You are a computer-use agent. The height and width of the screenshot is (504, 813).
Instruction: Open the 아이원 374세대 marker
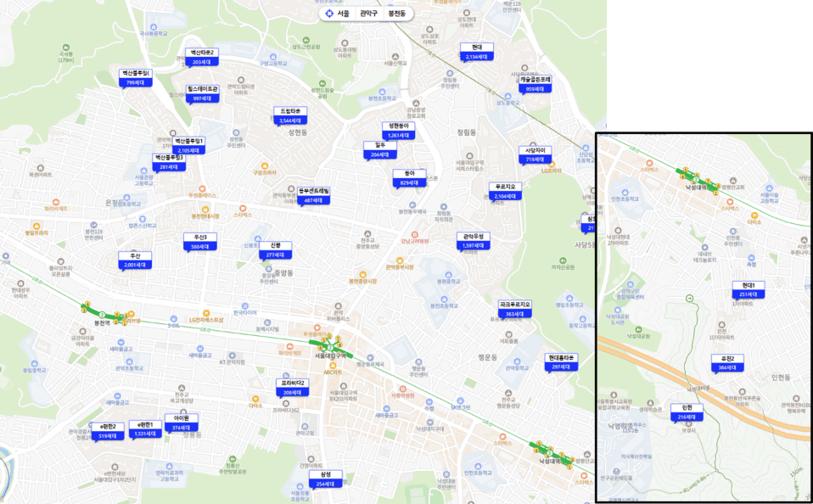pyautogui.click(x=181, y=423)
